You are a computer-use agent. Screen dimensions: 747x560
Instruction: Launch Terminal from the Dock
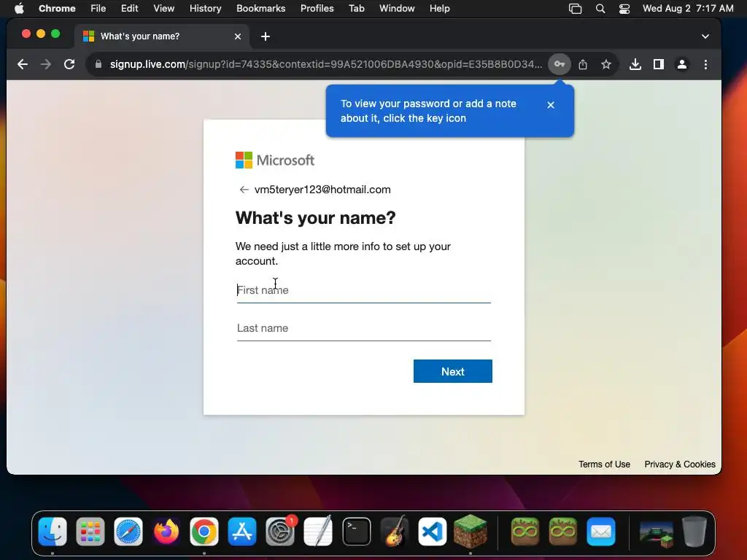click(356, 532)
